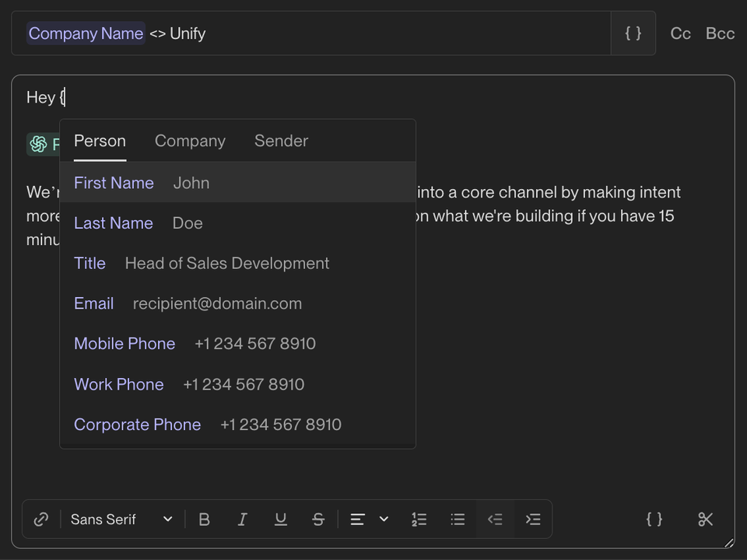Click the editor resize handle at corner
Viewport: 747px width, 560px height.
click(729, 542)
